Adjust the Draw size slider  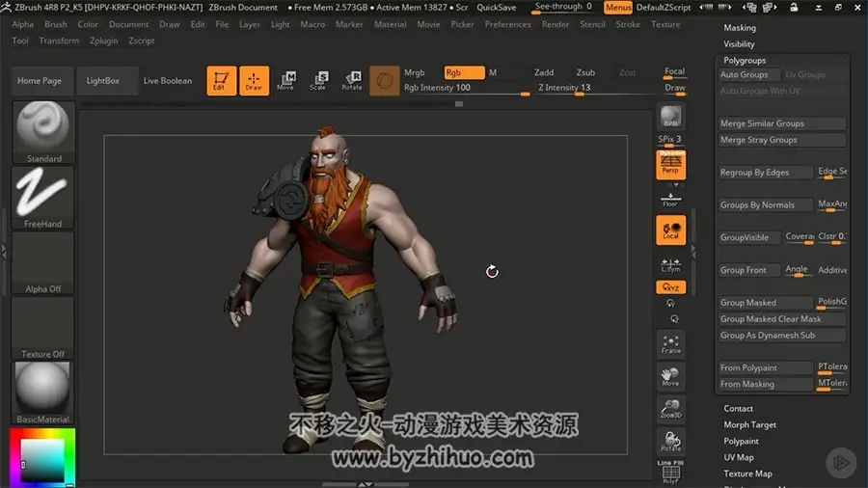pos(674,89)
